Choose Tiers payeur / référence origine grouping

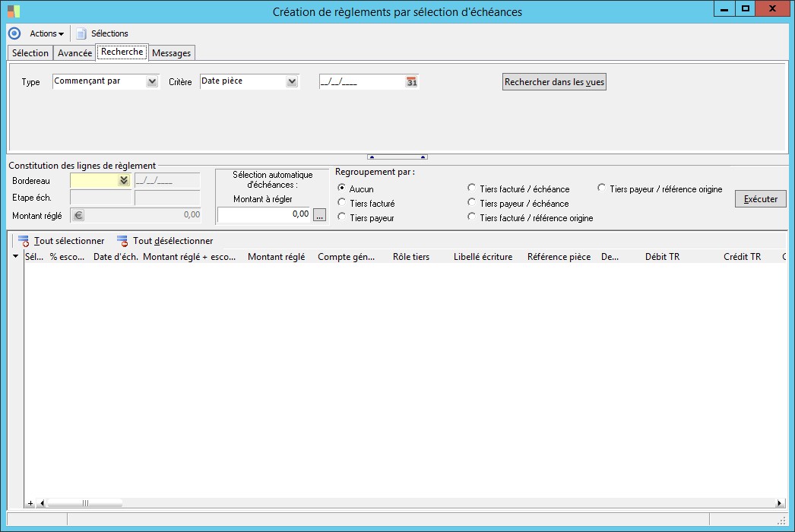601,188
